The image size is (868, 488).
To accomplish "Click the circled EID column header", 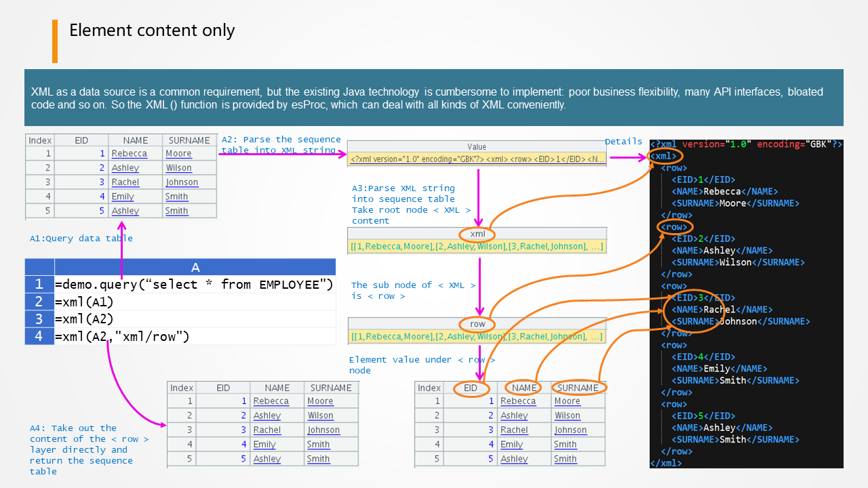I will point(470,388).
